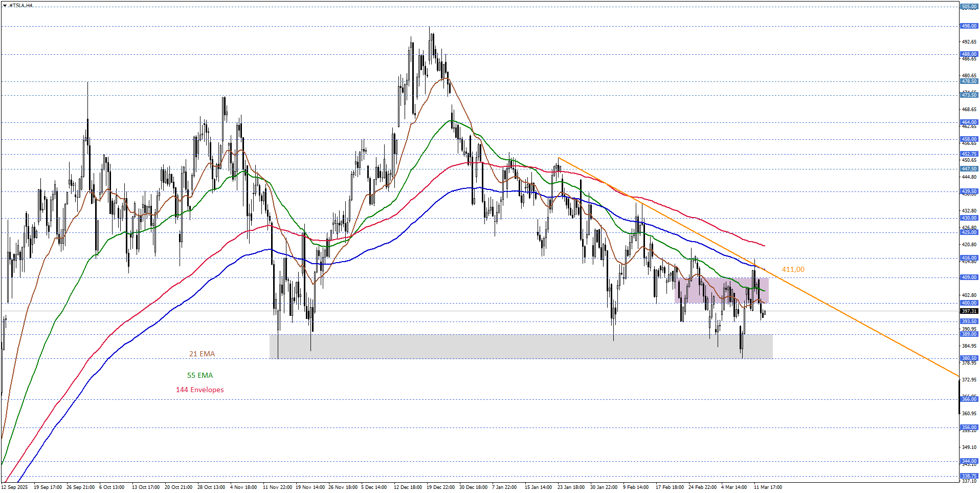Click the 356.00 level price tag
The image size is (980, 493).
click(x=969, y=427)
